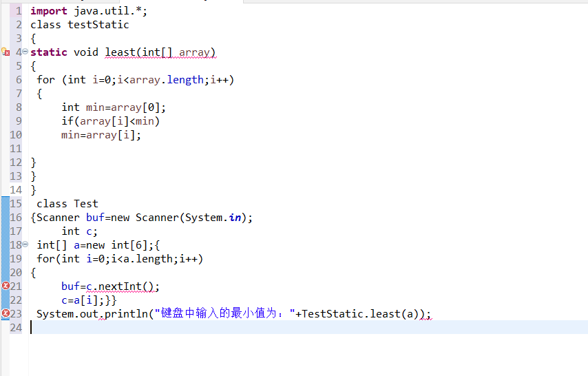Place cursor on empty line 24
This screenshot has height=376, width=588.
coord(308,328)
